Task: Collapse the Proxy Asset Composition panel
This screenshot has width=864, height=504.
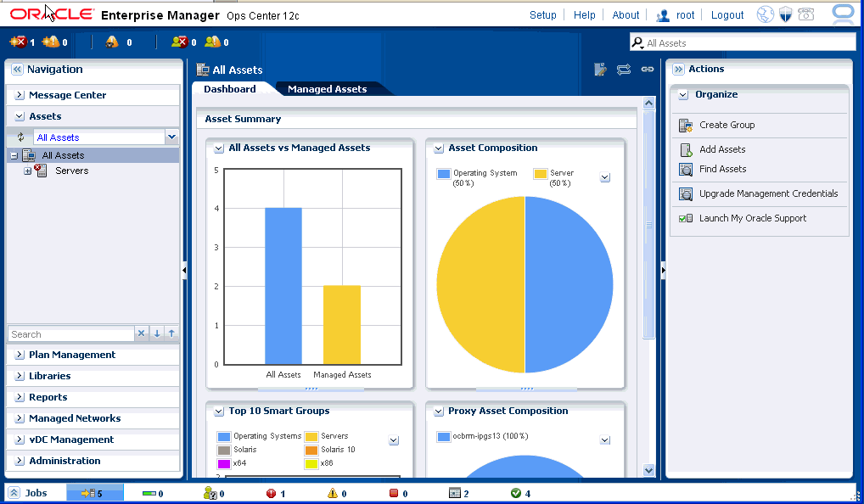Action: coord(439,412)
